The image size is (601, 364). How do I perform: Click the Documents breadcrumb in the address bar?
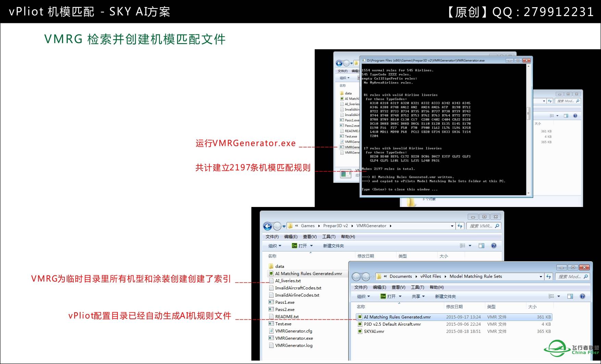[x=401, y=276]
